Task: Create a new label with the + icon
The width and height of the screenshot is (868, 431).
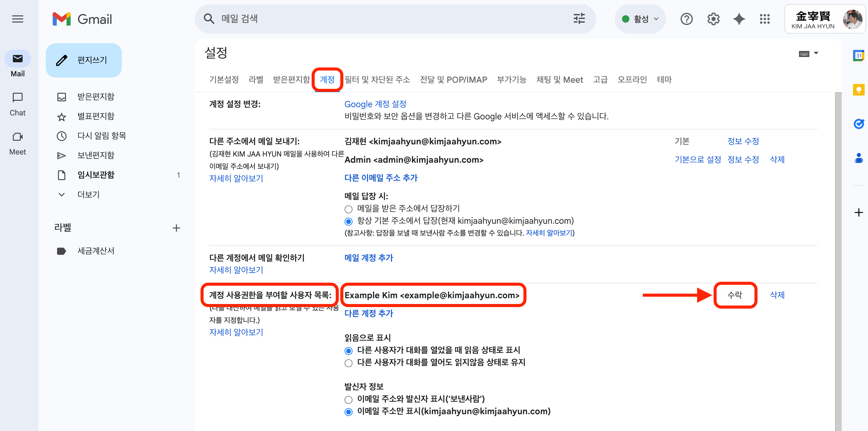Action: (176, 228)
